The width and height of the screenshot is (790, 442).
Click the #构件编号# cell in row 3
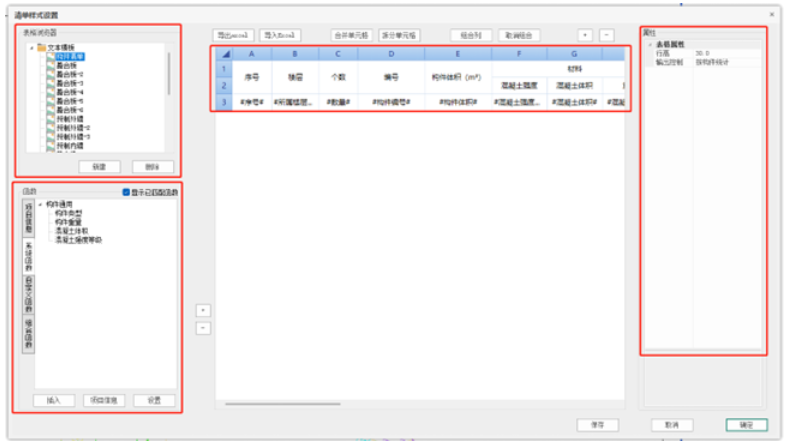pyautogui.click(x=391, y=102)
